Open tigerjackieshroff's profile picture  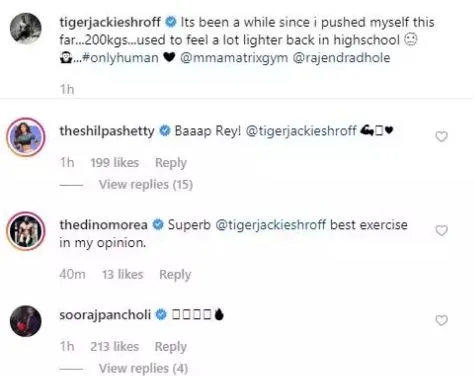click(26, 29)
